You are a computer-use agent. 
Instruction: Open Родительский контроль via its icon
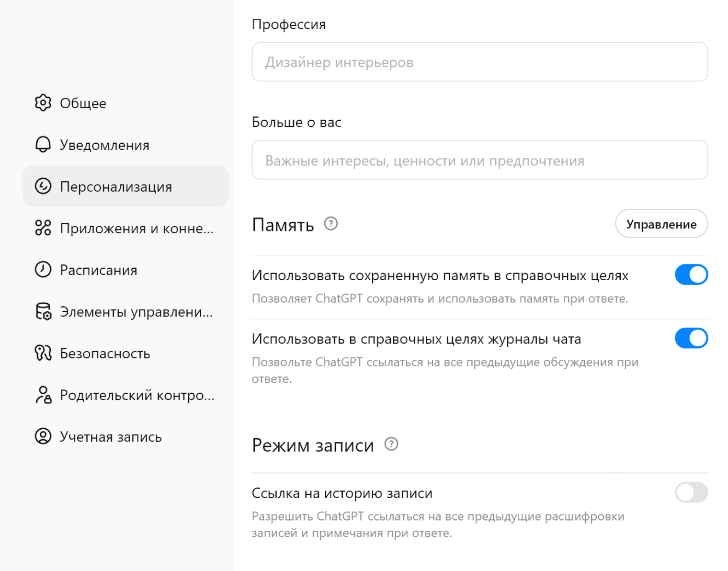(43, 395)
